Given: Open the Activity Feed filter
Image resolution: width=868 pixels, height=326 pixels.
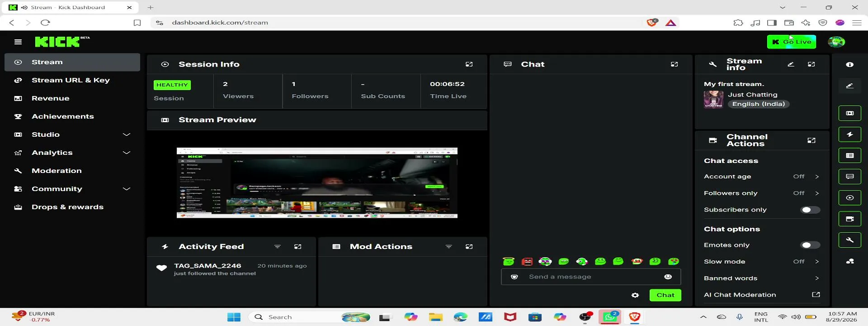Looking at the screenshot, I should [278, 247].
